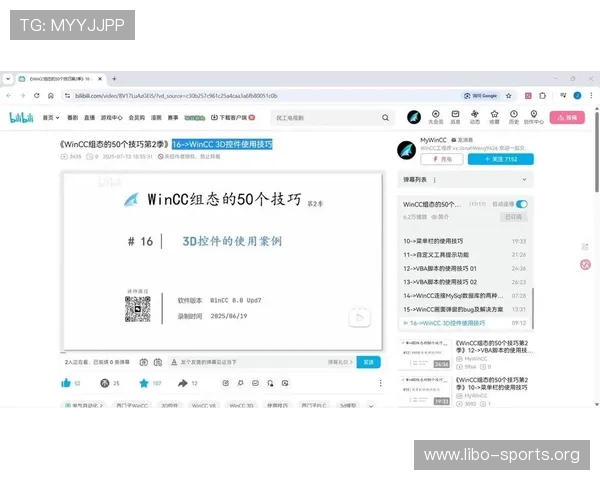
Task: Click the browser forward arrow
Action: (23, 96)
